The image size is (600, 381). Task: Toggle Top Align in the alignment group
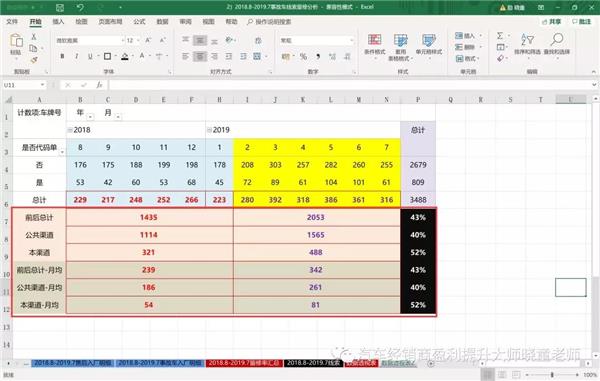(186, 40)
